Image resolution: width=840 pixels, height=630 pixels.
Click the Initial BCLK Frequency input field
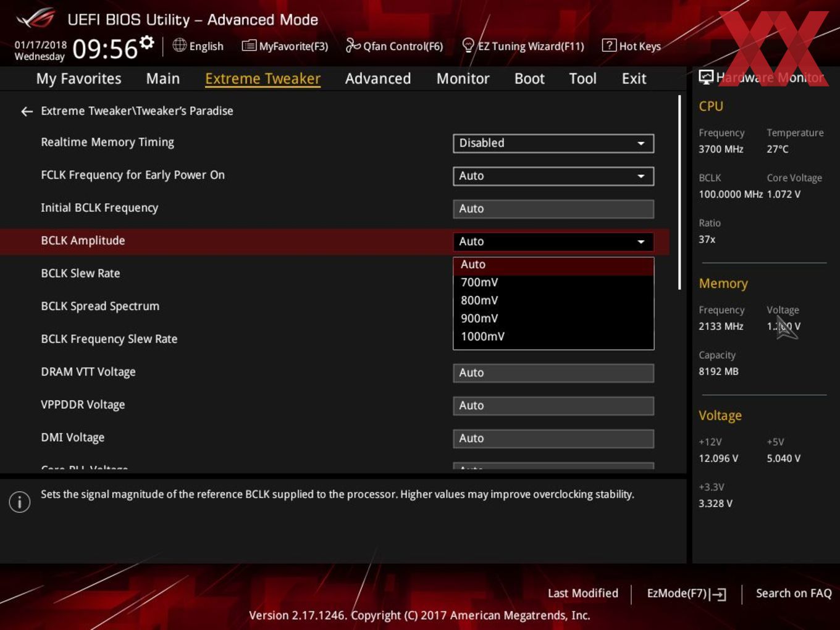[553, 209]
